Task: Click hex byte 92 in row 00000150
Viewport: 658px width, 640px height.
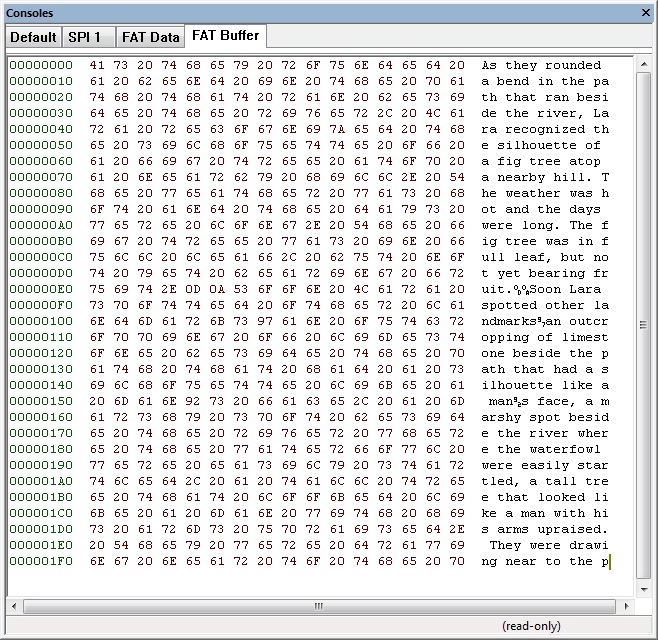Action: point(193,401)
